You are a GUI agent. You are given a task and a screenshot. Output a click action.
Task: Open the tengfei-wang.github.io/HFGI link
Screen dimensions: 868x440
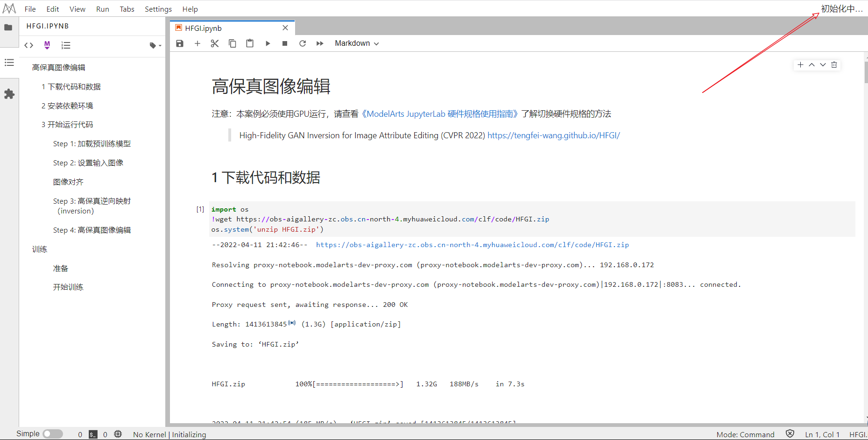(554, 135)
